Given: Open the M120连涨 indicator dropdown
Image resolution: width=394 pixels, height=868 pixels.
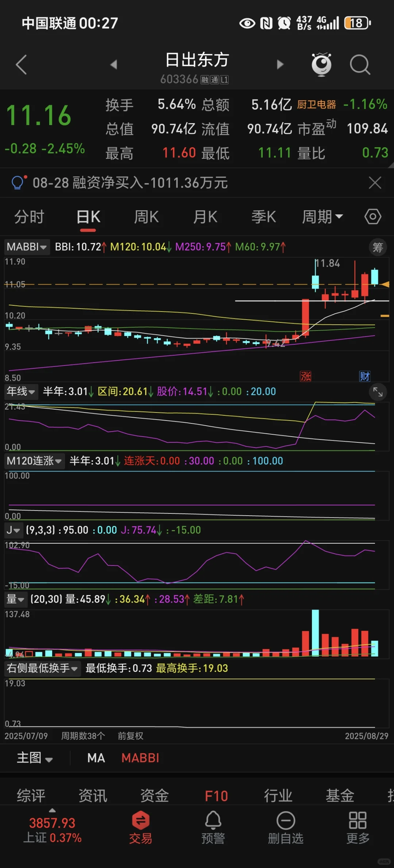Looking at the screenshot, I should tap(35, 461).
